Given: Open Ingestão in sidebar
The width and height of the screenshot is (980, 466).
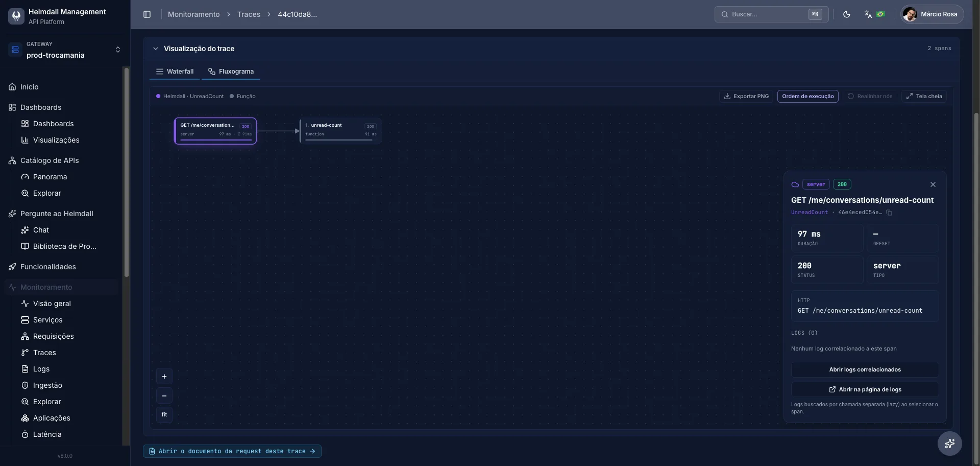Looking at the screenshot, I should [x=66, y=385].
